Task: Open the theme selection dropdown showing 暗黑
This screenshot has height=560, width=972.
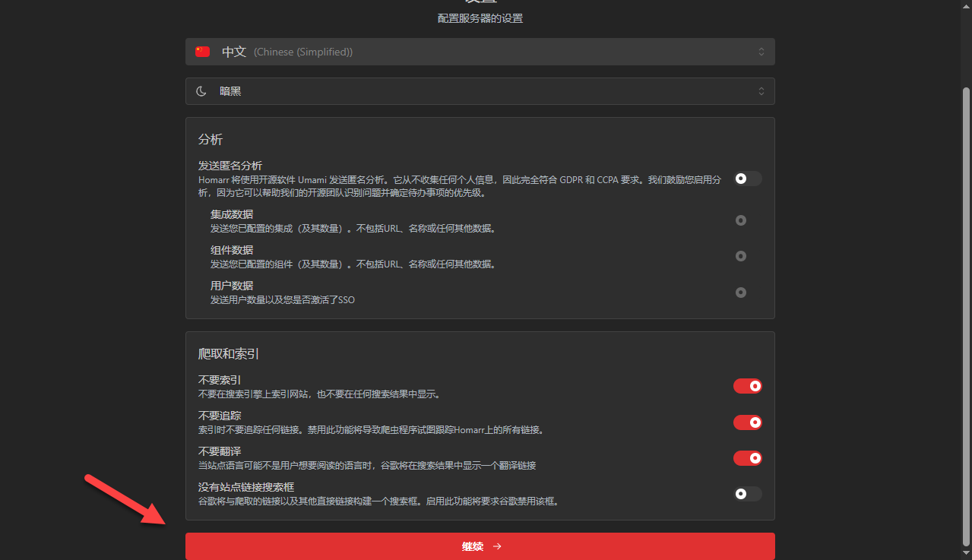Action: coord(480,90)
